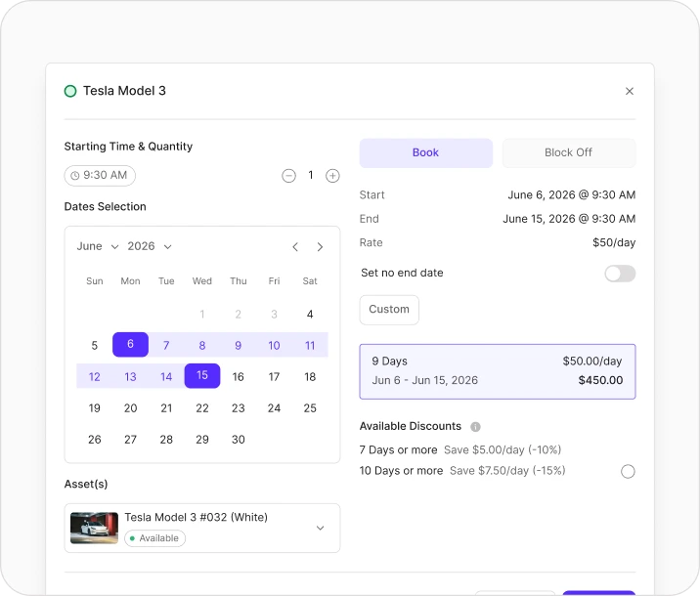The height and width of the screenshot is (596, 700).
Task: Click the grayed-out June 1 date
Action: (202, 314)
